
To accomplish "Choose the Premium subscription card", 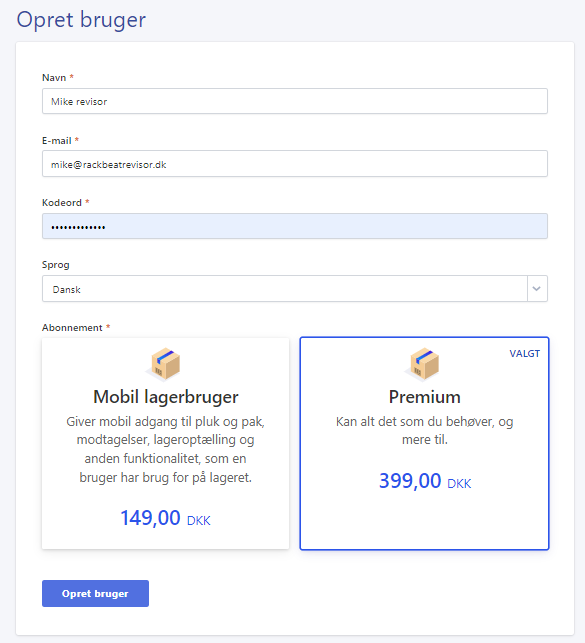I will tap(424, 443).
